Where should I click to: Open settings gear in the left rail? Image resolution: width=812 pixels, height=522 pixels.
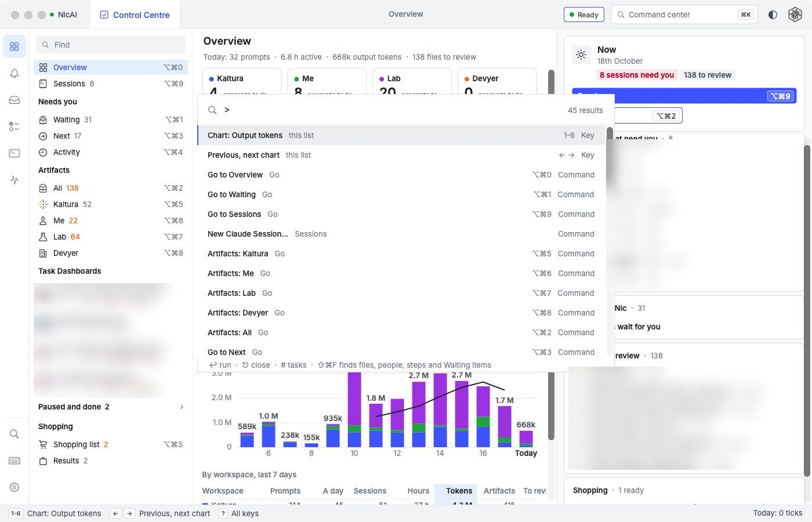pos(14,487)
